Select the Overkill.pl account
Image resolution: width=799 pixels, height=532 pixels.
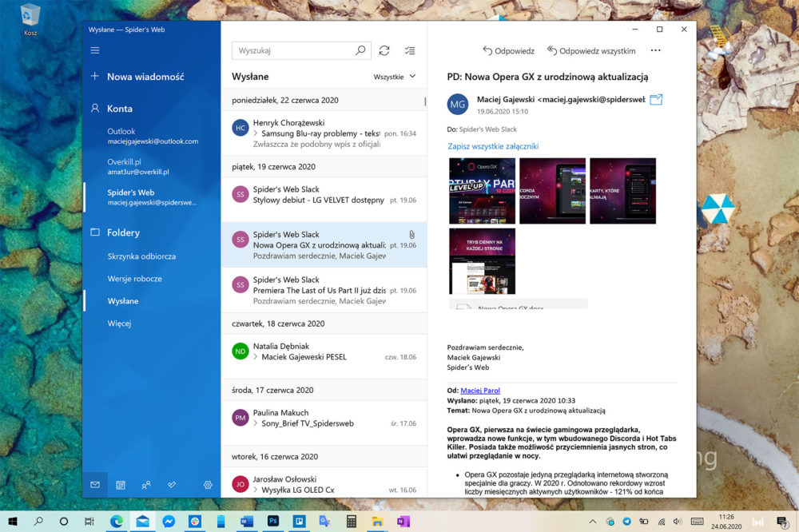click(152, 167)
